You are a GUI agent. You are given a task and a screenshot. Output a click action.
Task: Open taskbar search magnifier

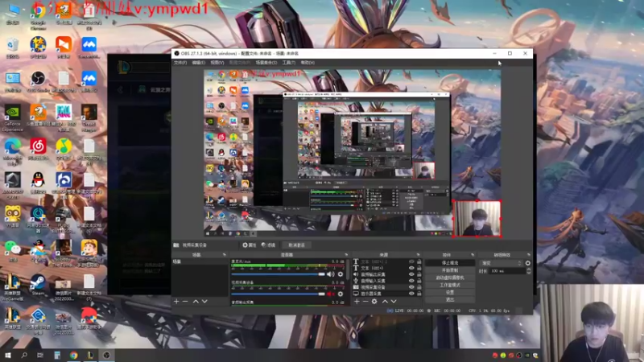coord(24,355)
